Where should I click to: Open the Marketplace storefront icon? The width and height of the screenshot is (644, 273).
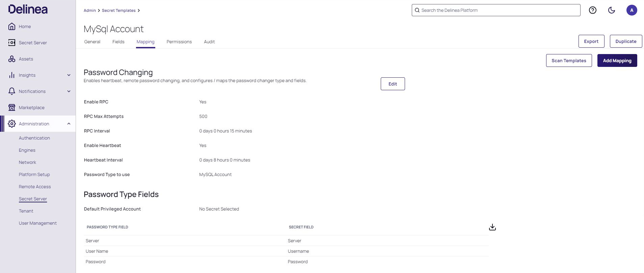point(12,107)
